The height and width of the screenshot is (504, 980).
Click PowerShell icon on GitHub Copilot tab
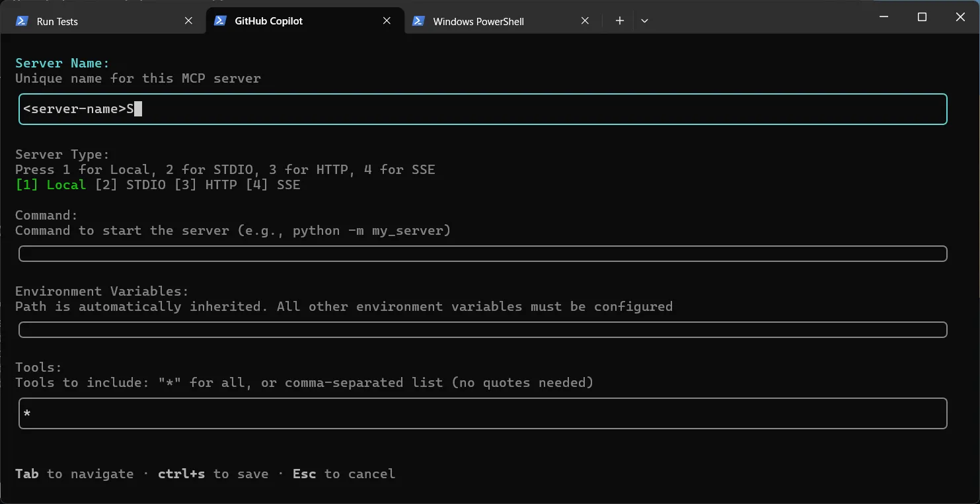220,21
